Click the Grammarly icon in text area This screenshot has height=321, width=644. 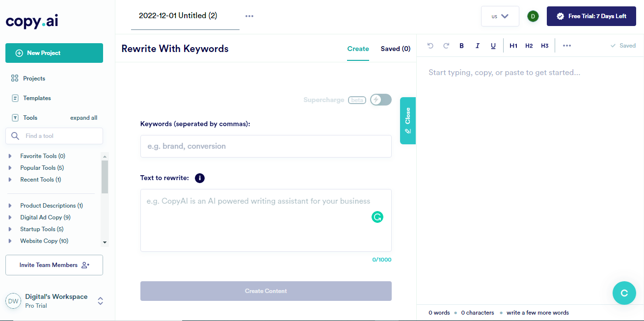[377, 217]
